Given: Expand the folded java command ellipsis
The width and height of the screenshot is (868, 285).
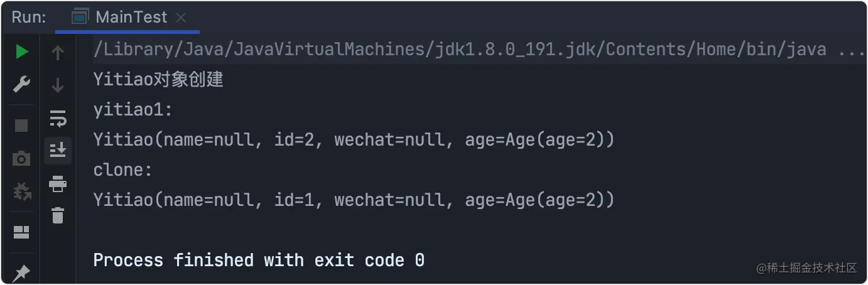Looking at the screenshot, I should point(852,50).
